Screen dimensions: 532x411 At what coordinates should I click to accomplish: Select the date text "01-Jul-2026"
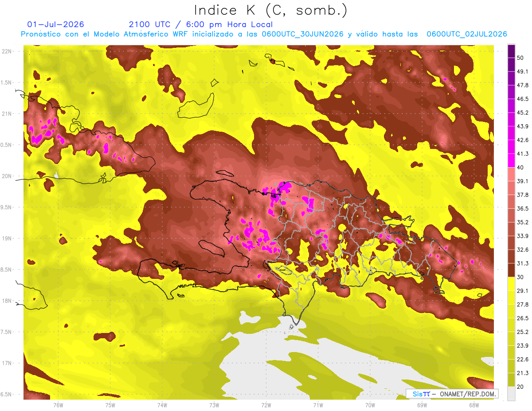click(55, 24)
